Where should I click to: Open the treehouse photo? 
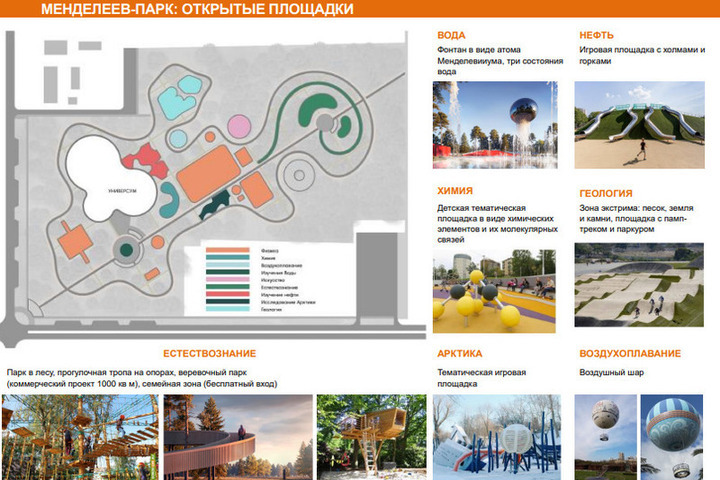tap(371, 437)
